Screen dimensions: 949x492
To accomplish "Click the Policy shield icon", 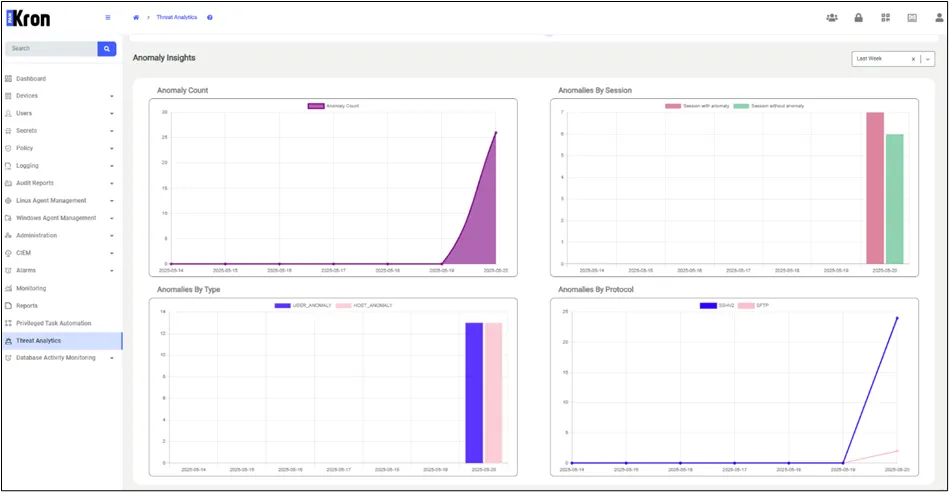I will pos(8,148).
